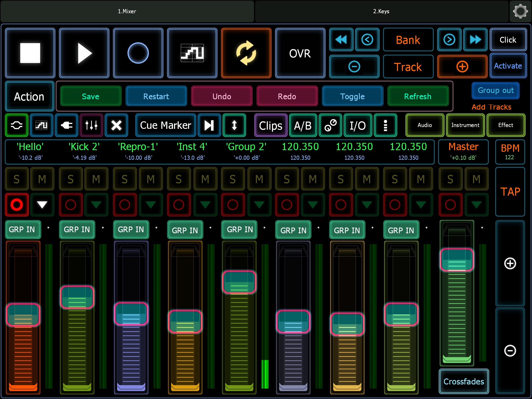
Task: Mute the 'Kick 2' track
Action: coord(96,179)
